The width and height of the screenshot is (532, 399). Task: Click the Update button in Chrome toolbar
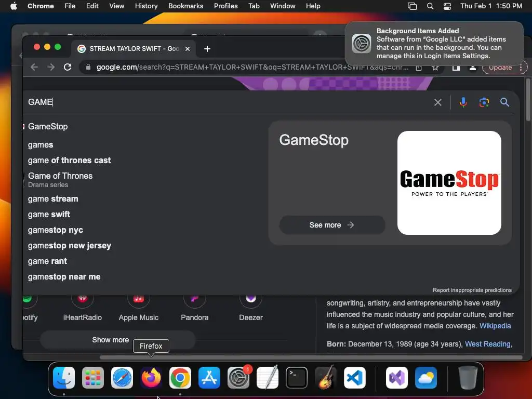(x=500, y=68)
